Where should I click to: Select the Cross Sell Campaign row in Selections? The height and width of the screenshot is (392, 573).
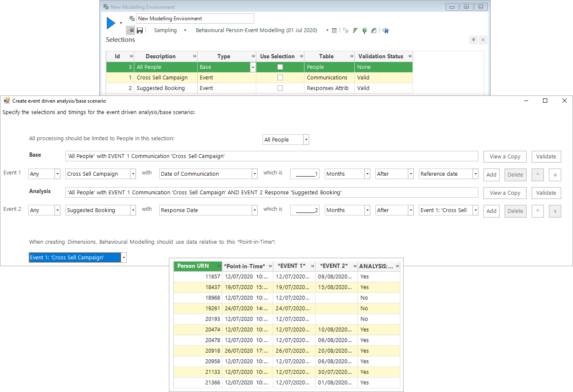tap(259, 78)
